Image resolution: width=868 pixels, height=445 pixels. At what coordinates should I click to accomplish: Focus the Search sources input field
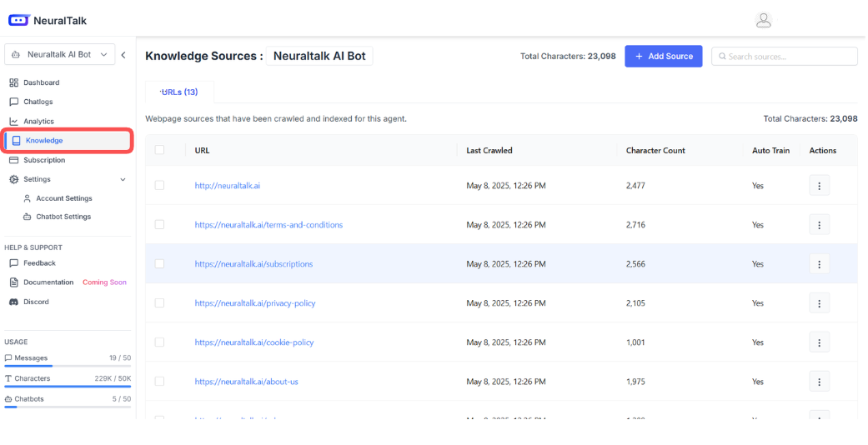point(785,57)
